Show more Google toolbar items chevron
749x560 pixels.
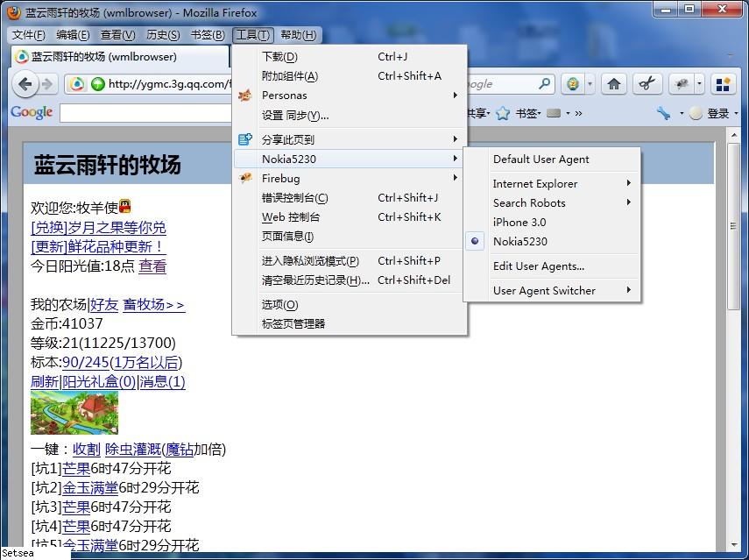tap(578, 114)
